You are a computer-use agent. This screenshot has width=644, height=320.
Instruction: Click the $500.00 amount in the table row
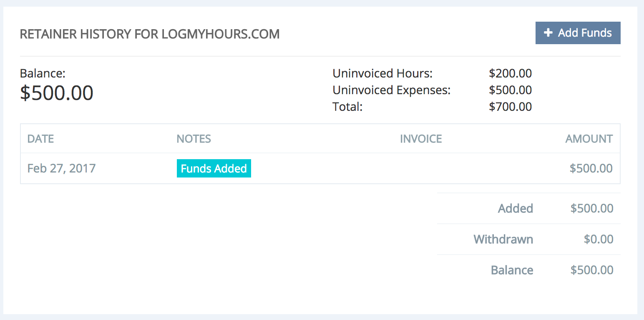point(591,168)
